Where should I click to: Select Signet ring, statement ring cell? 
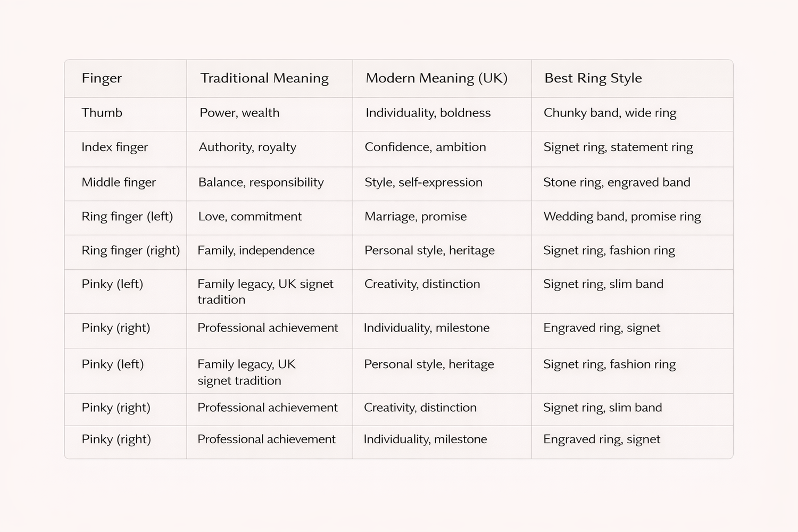point(618,147)
